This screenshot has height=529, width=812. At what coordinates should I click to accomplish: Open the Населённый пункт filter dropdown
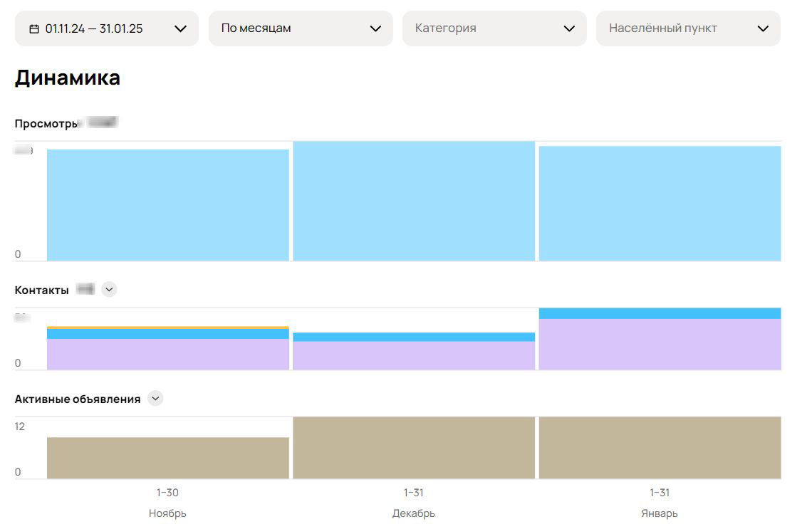tap(688, 28)
